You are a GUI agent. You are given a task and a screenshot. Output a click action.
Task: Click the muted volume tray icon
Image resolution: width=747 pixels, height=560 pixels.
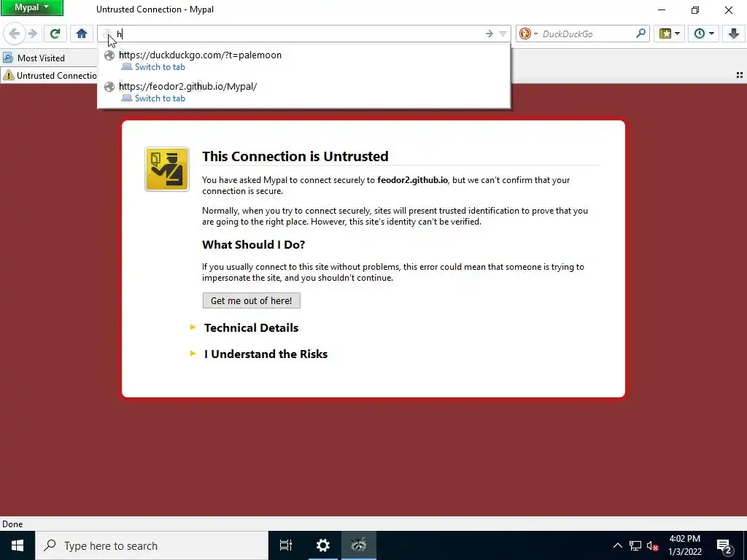[653, 545]
